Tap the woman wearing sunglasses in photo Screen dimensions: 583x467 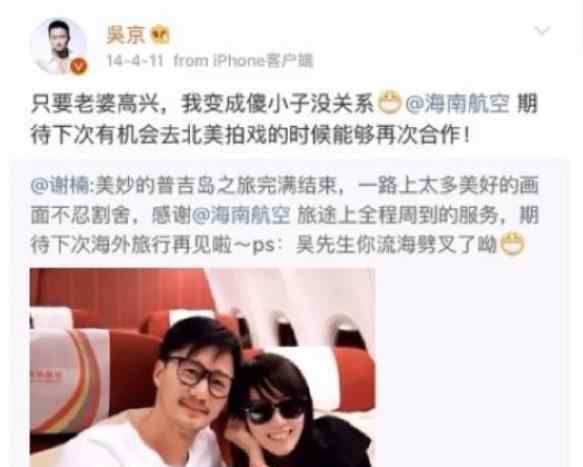coord(283,413)
